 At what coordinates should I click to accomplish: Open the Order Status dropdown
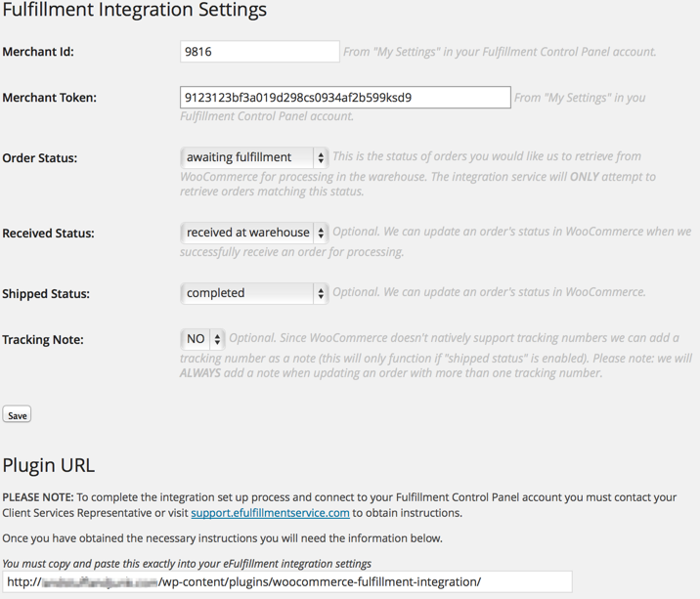[254, 157]
